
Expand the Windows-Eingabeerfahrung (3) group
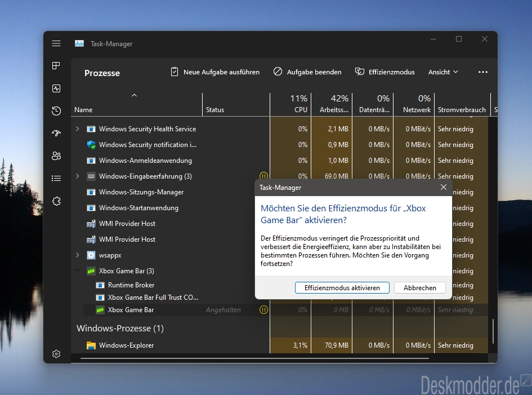(77, 176)
